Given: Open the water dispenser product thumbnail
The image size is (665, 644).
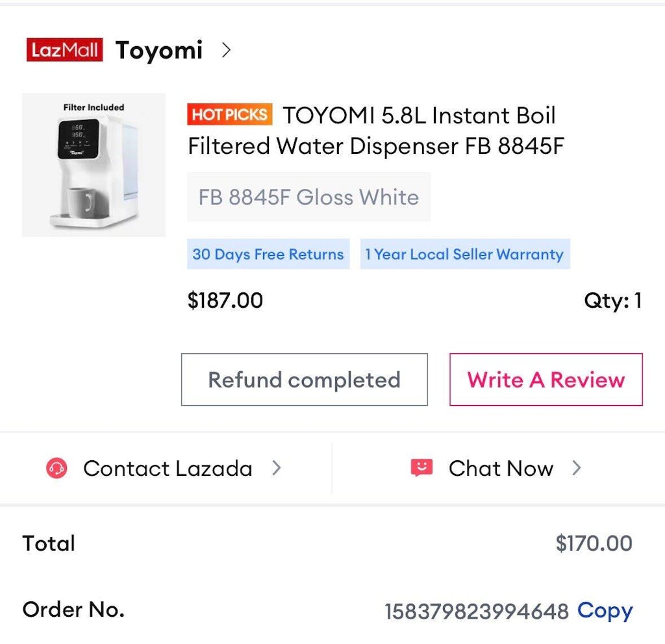Looking at the screenshot, I should (94, 165).
